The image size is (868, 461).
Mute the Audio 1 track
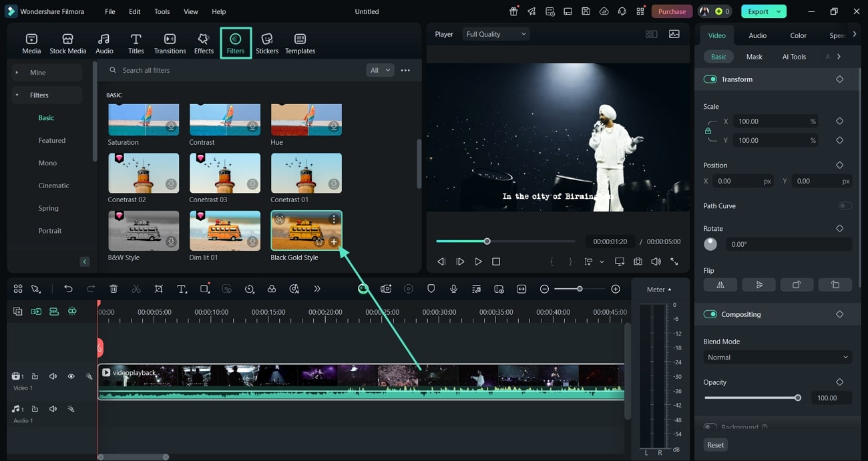click(x=53, y=409)
